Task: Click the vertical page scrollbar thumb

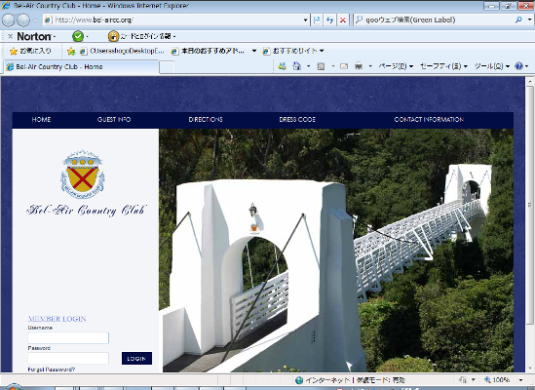Action: click(x=530, y=205)
